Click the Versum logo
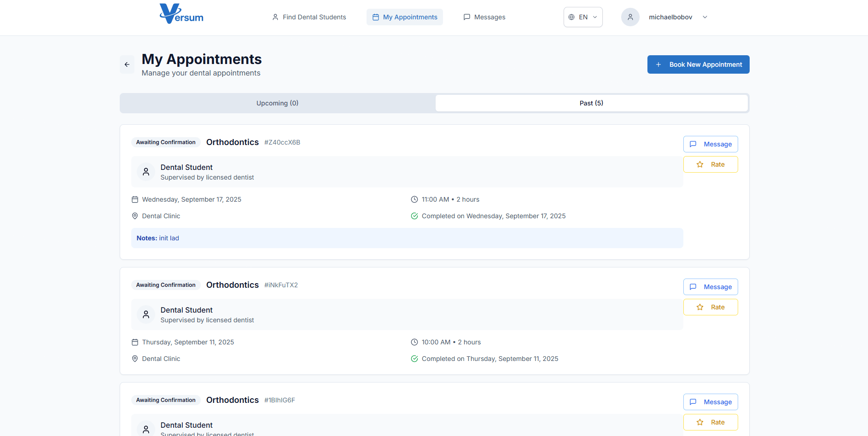The height and width of the screenshot is (436, 868). pyautogui.click(x=181, y=14)
